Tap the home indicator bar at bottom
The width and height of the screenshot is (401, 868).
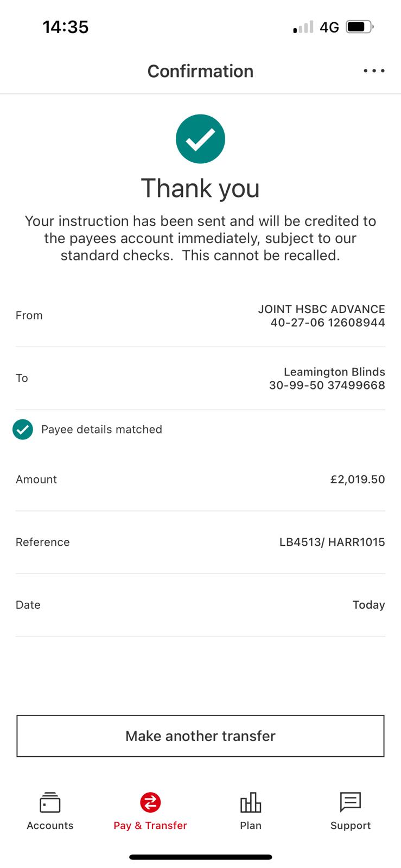(x=200, y=857)
